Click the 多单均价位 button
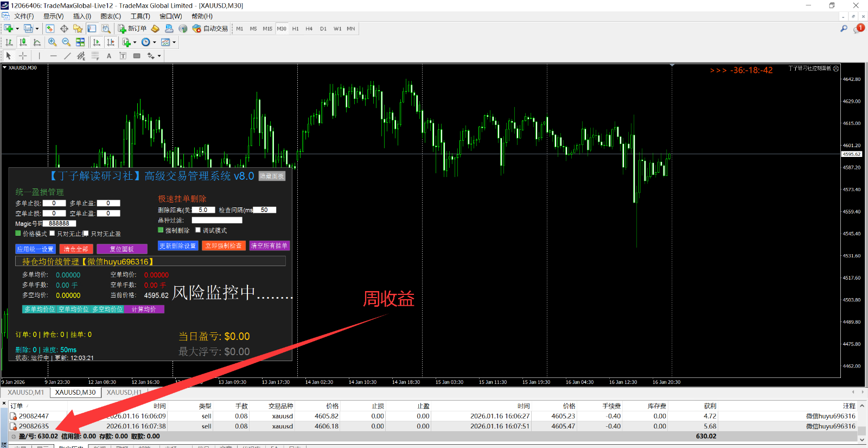The height and width of the screenshot is (448, 868). 40,309
